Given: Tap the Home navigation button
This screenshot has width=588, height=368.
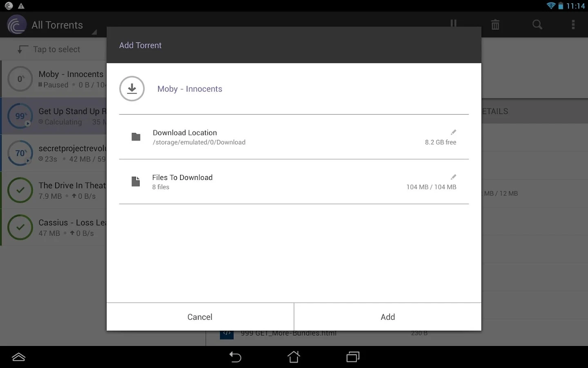Looking at the screenshot, I should tap(294, 357).
